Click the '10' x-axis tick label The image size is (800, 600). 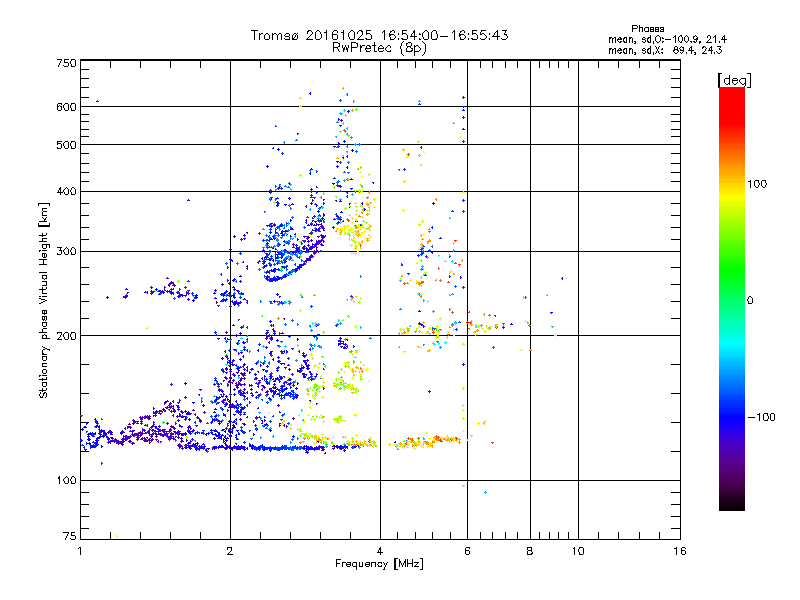point(578,551)
